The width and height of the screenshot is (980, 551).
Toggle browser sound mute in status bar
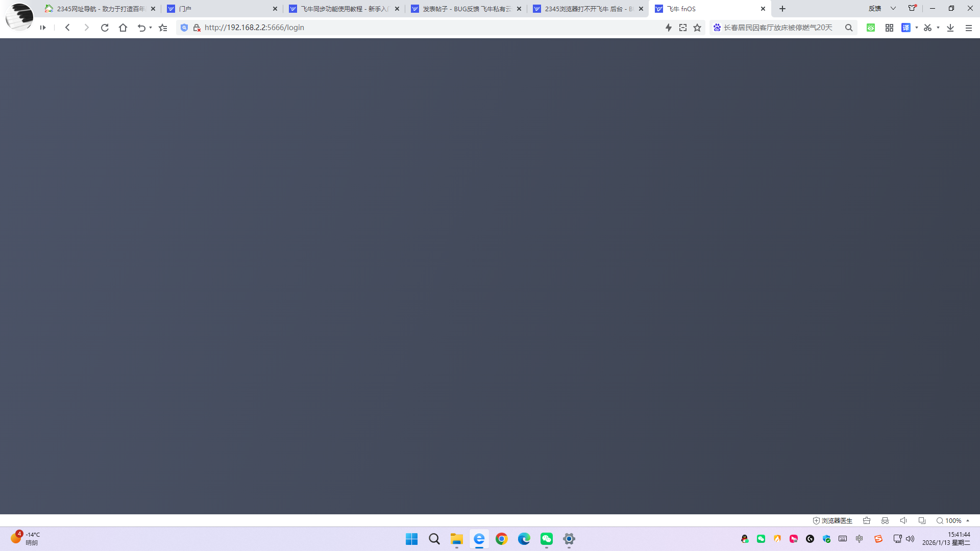click(903, 520)
